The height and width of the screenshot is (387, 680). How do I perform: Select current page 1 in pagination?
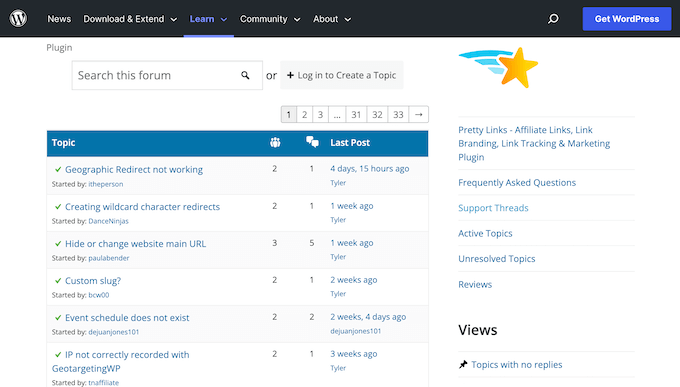289,115
